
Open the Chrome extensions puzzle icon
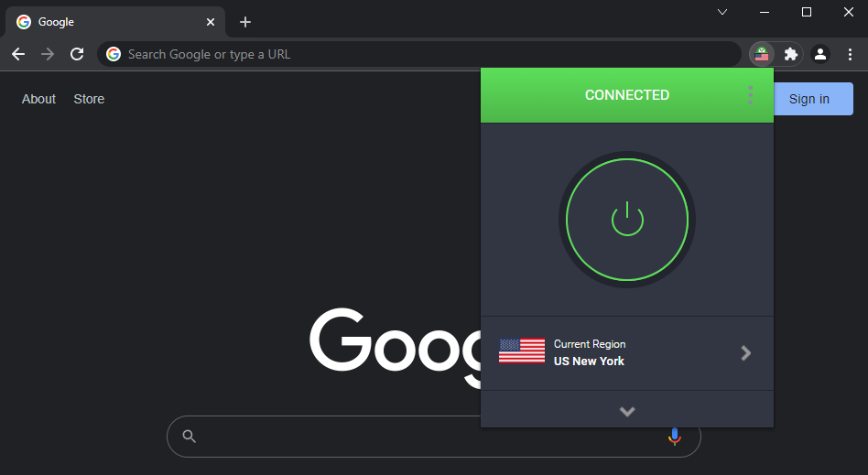791,54
